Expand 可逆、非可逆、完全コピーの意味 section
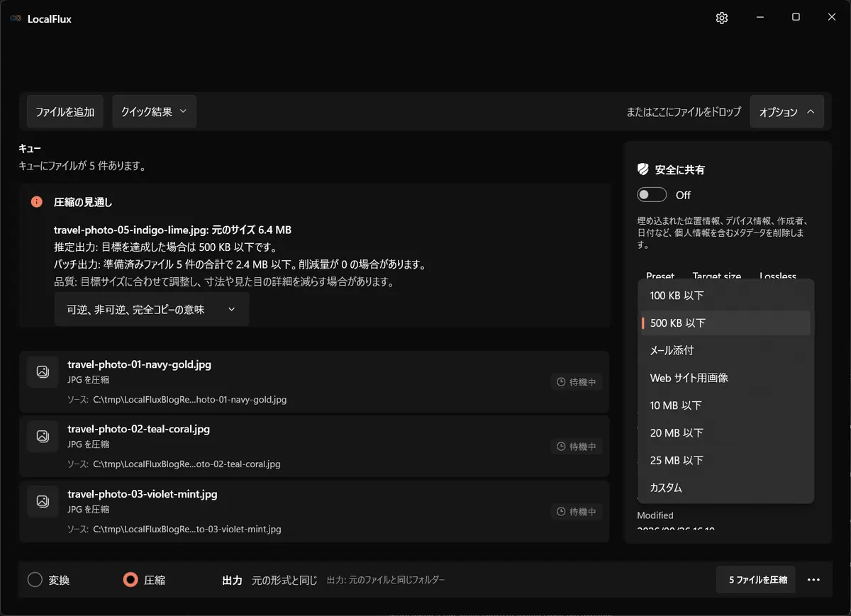 pyautogui.click(x=152, y=309)
